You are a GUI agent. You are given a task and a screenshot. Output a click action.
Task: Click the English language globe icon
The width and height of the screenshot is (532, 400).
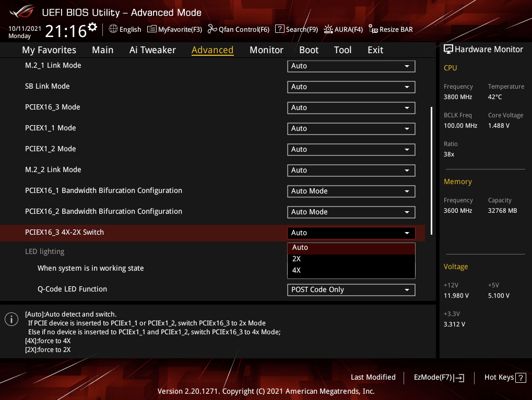[113, 29]
